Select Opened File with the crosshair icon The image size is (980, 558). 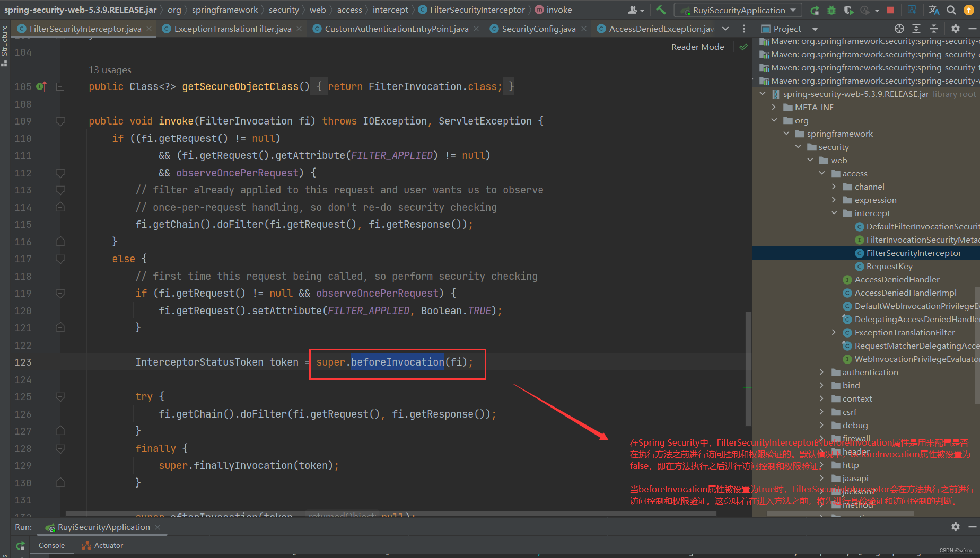coord(899,29)
